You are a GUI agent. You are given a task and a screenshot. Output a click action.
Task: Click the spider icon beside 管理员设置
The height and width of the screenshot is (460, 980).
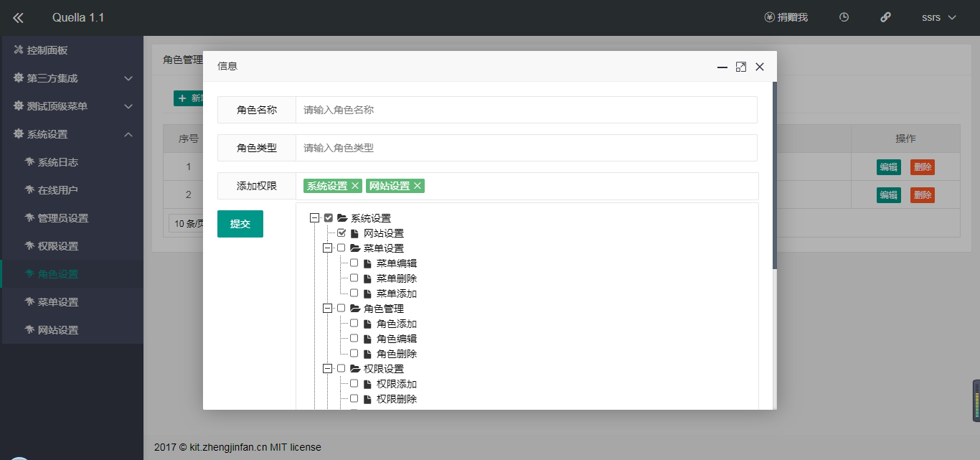[x=29, y=218]
